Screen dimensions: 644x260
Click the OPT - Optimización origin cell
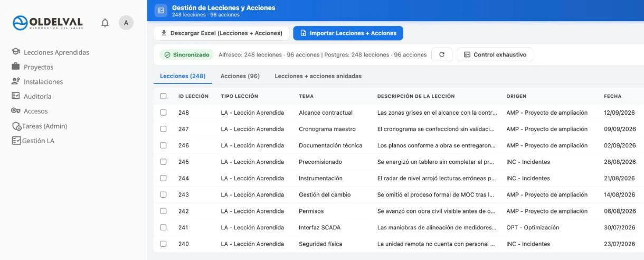[x=533, y=227]
